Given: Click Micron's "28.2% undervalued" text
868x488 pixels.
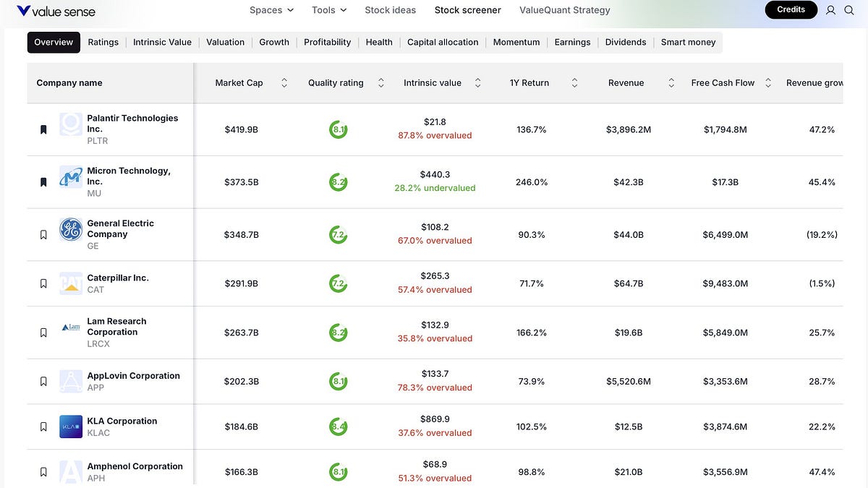Looking at the screenshot, I should [x=435, y=188].
